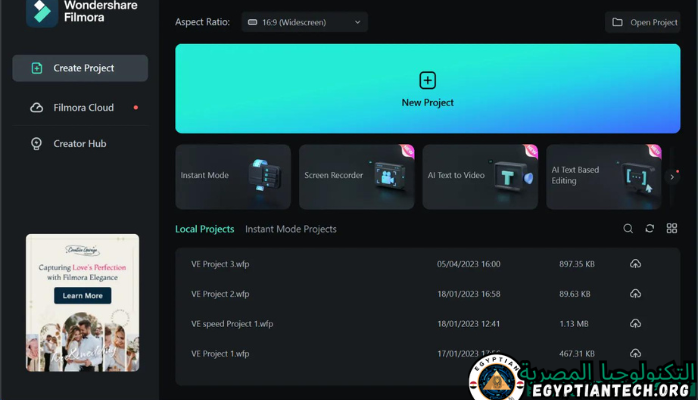Click the 89.63 KB file size

click(x=575, y=294)
